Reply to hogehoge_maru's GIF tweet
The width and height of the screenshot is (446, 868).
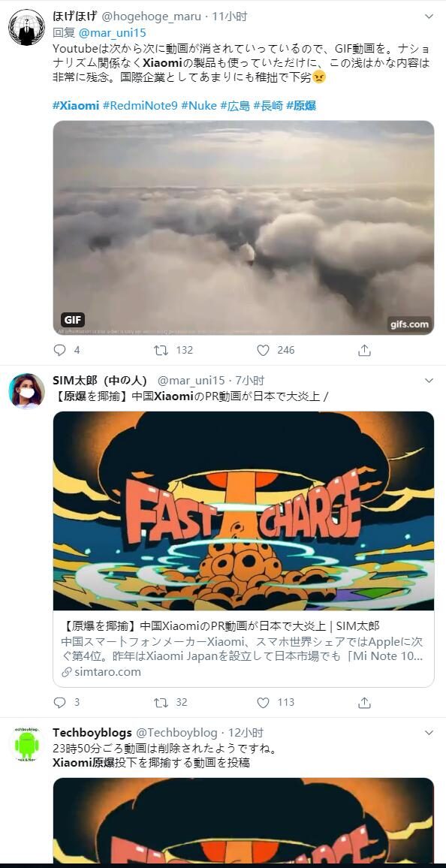[x=60, y=351]
